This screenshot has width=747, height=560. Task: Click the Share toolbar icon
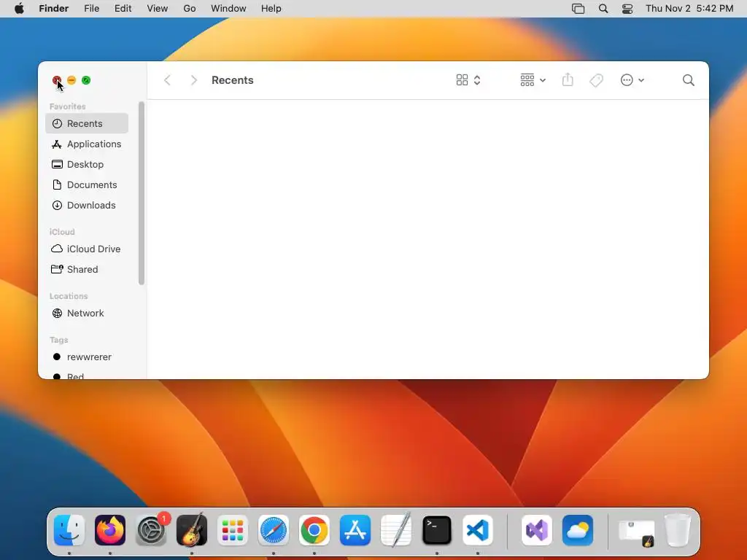(x=568, y=80)
